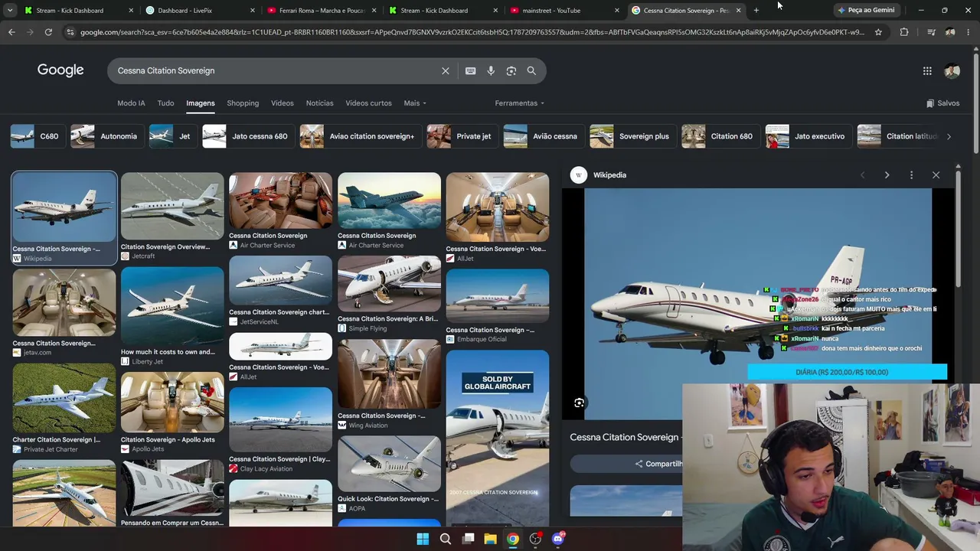
Task: Expand the Mais dropdown
Action: point(415,103)
